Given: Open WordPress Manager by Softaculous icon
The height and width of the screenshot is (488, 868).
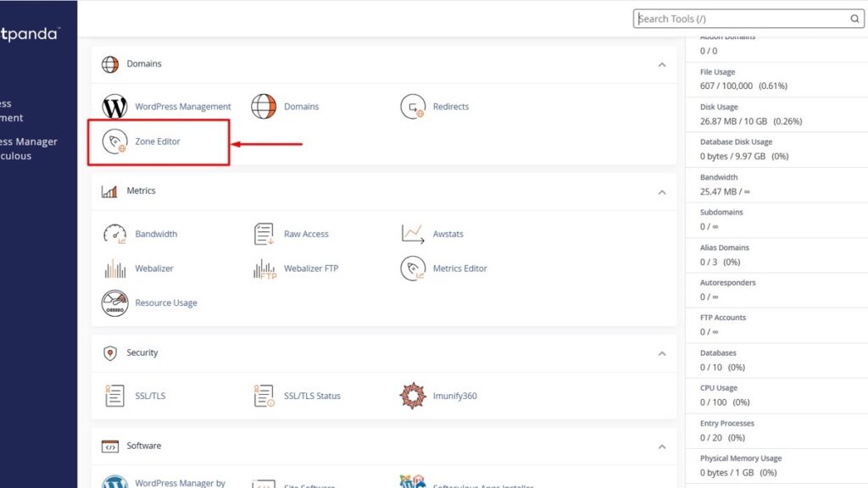Looking at the screenshot, I should [x=114, y=482].
